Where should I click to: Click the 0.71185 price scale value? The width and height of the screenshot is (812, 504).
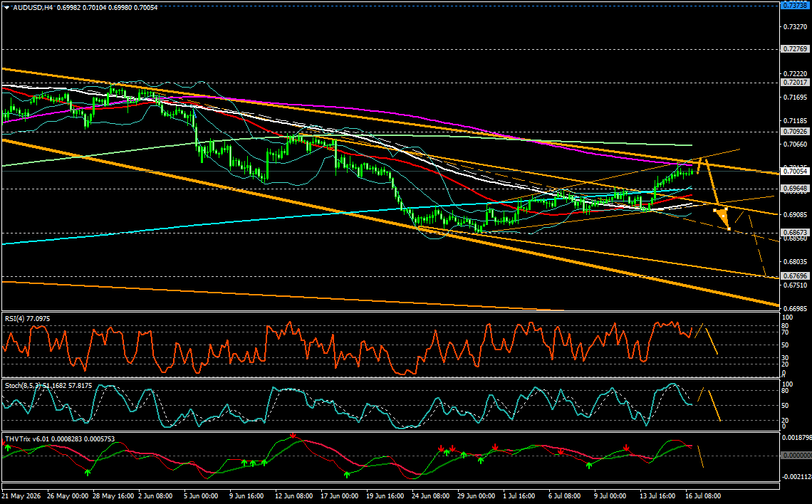coord(795,120)
